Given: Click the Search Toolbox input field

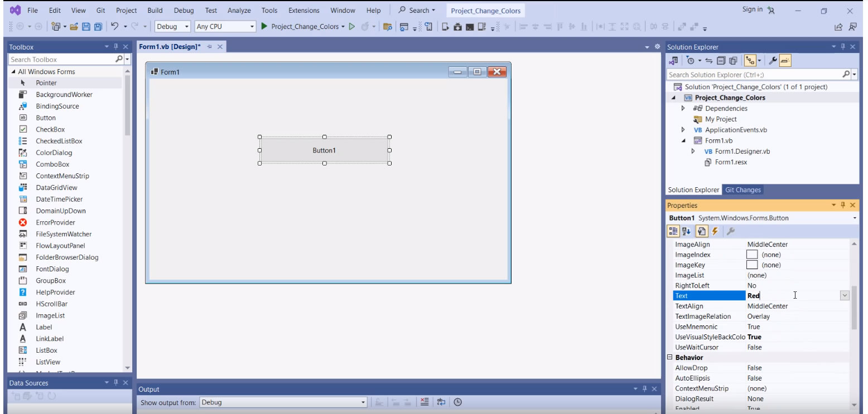Looking at the screenshot, I should tap(61, 60).
